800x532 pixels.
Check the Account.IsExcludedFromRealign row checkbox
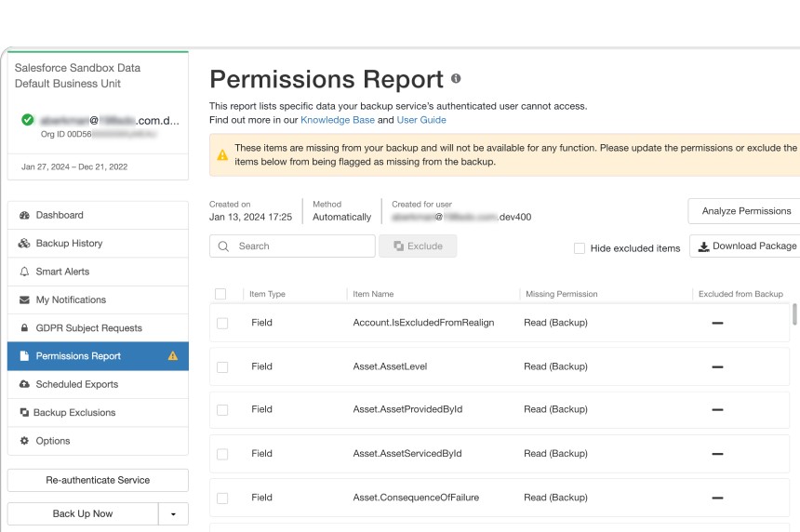tap(222, 323)
